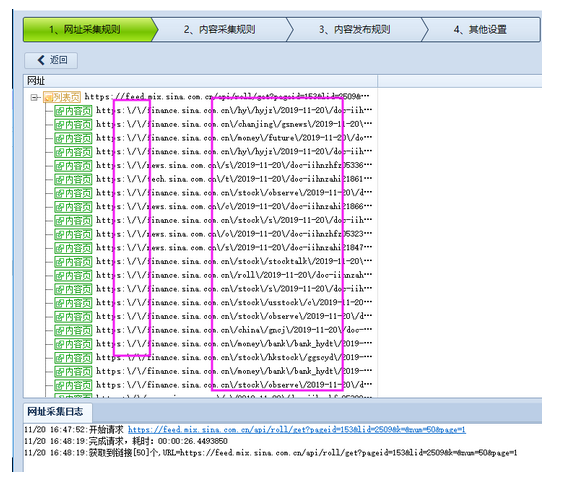
Task: Open step 4 其他设置 tab
Action: coord(480,30)
